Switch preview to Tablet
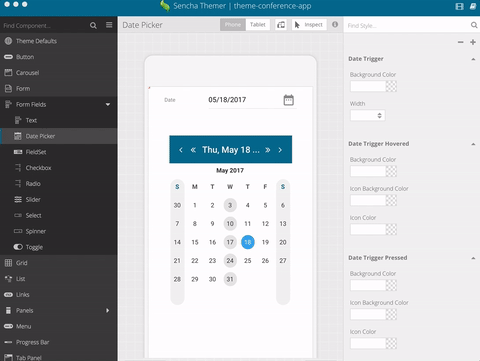The width and height of the screenshot is (480, 361). 258,25
